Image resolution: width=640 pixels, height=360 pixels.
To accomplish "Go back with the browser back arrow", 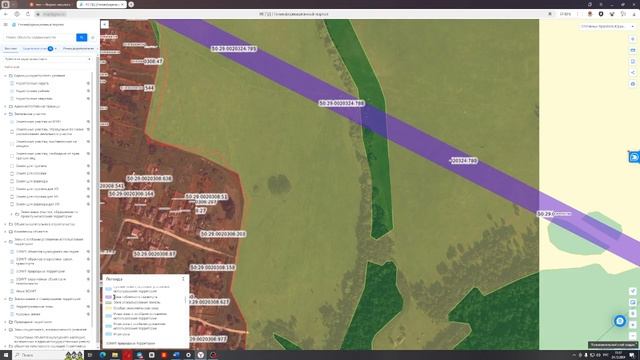I will pos(6,14).
